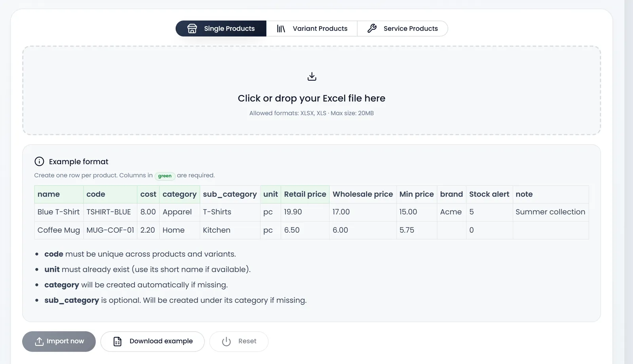The height and width of the screenshot is (364, 633).
Task: Click the storefront icon on Single Products tab
Action: point(192,28)
